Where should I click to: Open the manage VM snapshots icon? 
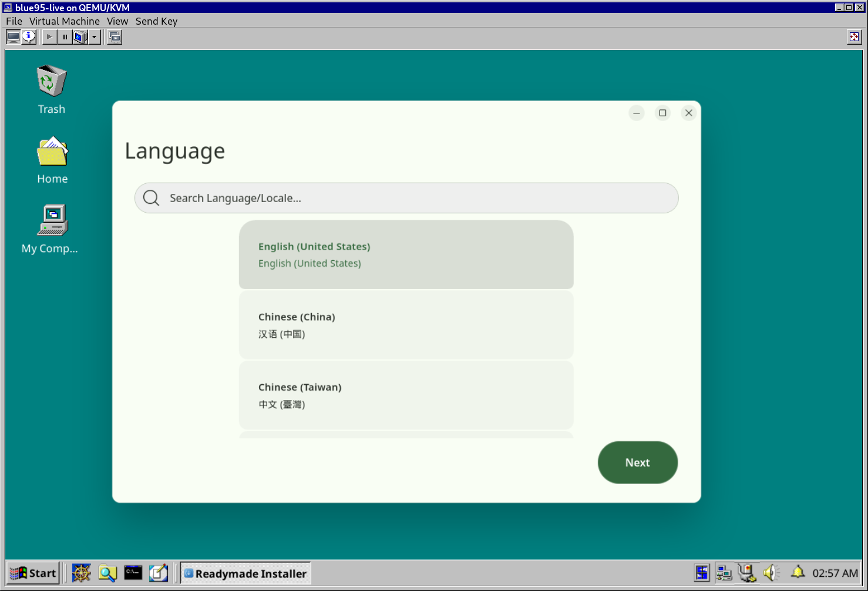tap(115, 37)
